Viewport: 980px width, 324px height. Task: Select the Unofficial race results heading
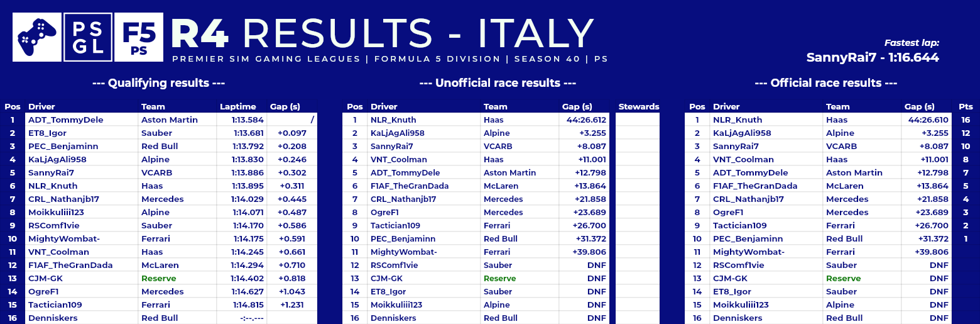[x=498, y=83]
